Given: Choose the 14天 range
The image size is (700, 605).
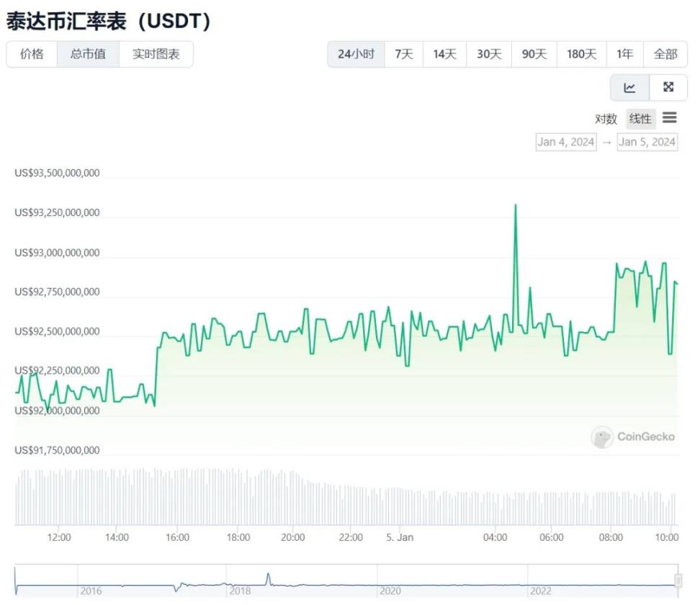Looking at the screenshot, I should click(444, 54).
